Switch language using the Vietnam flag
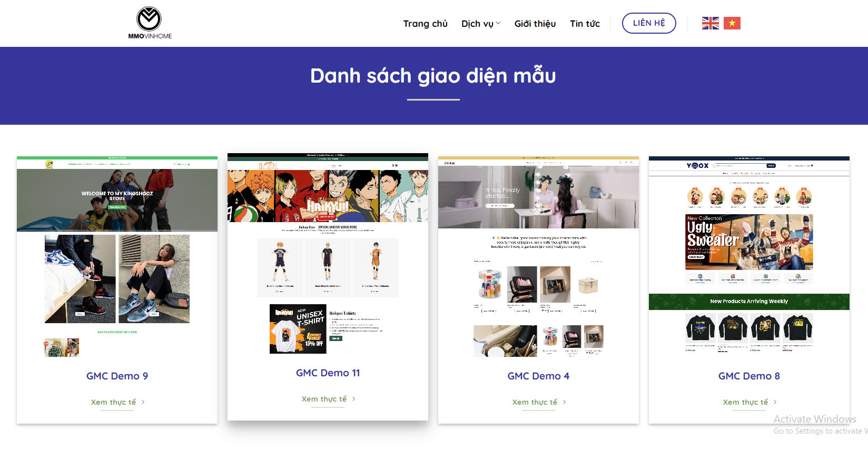 coord(732,23)
